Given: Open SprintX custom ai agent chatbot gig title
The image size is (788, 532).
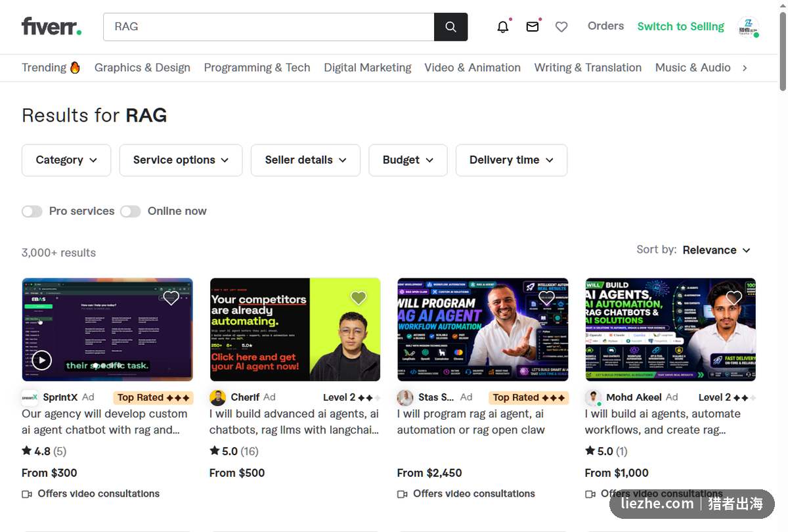Looking at the screenshot, I should click(104, 422).
